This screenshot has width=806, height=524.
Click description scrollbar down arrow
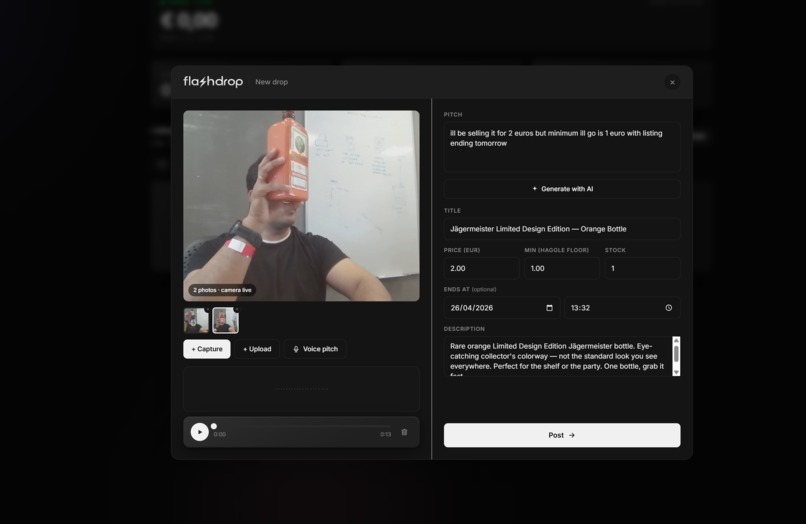coord(676,372)
